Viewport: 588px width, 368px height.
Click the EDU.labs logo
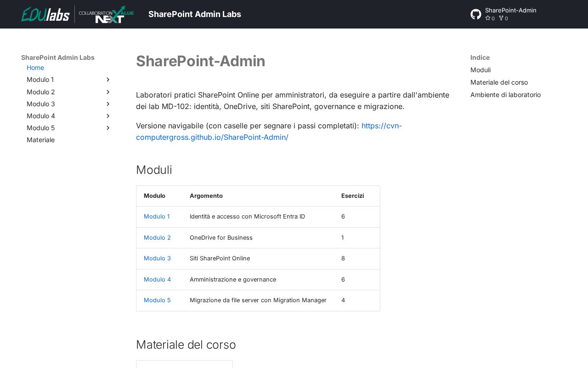coord(45,14)
